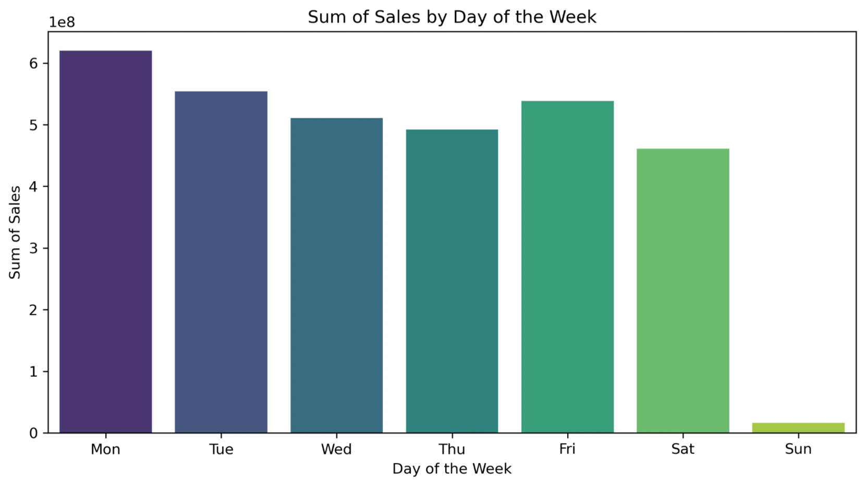This screenshot has height=490, width=868.
Task: Select the short yellow-green Sun bar
Action: 798,428
